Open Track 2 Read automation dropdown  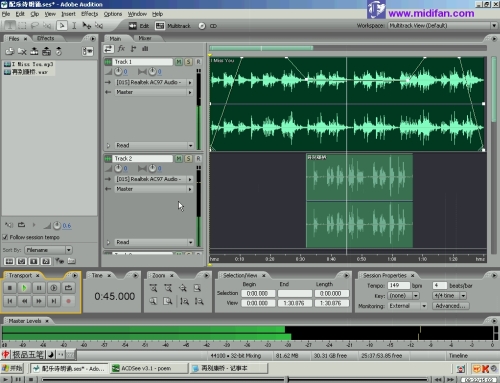tap(154, 242)
